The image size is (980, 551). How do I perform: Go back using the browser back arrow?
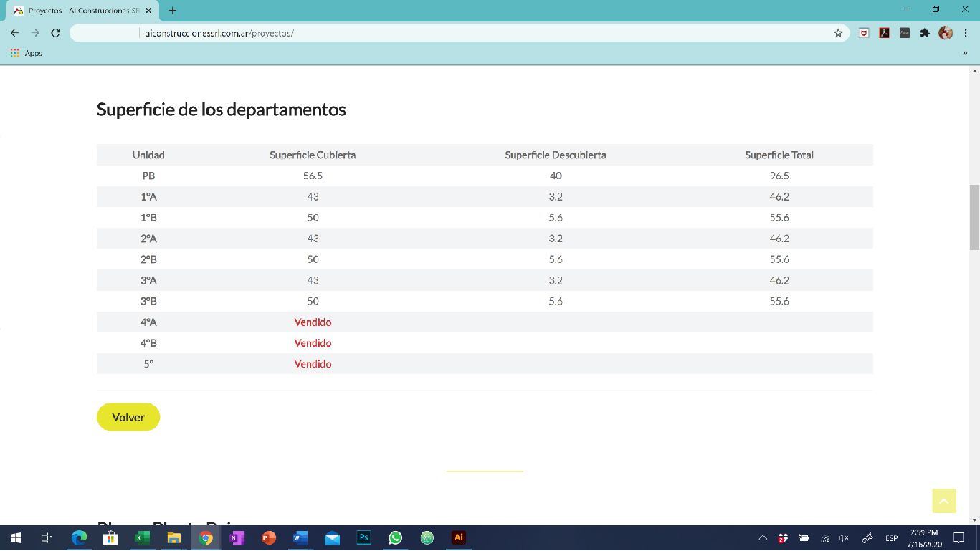click(x=15, y=33)
